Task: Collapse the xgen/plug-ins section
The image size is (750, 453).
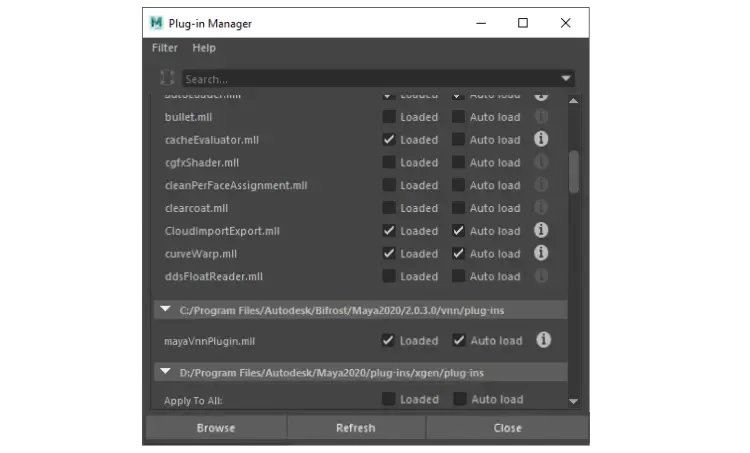Action: coord(165,372)
